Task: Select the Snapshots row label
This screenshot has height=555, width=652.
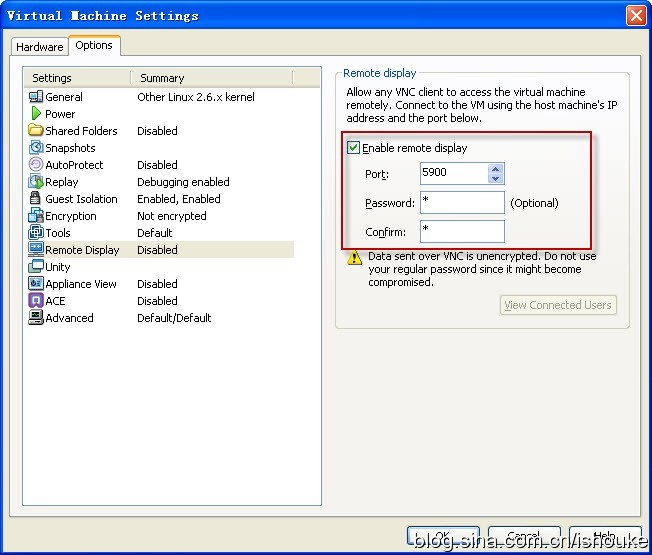Action: tap(70, 148)
